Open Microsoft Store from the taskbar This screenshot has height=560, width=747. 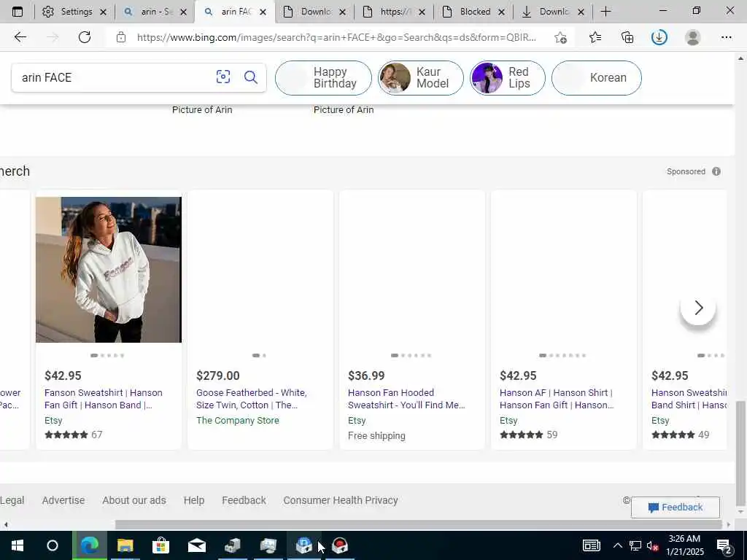pyautogui.click(x=160, y=545)
